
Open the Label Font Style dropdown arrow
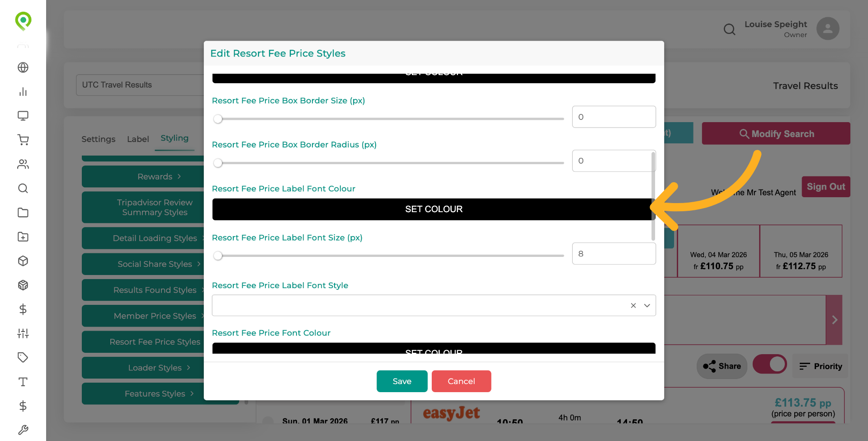pos(647,305)
